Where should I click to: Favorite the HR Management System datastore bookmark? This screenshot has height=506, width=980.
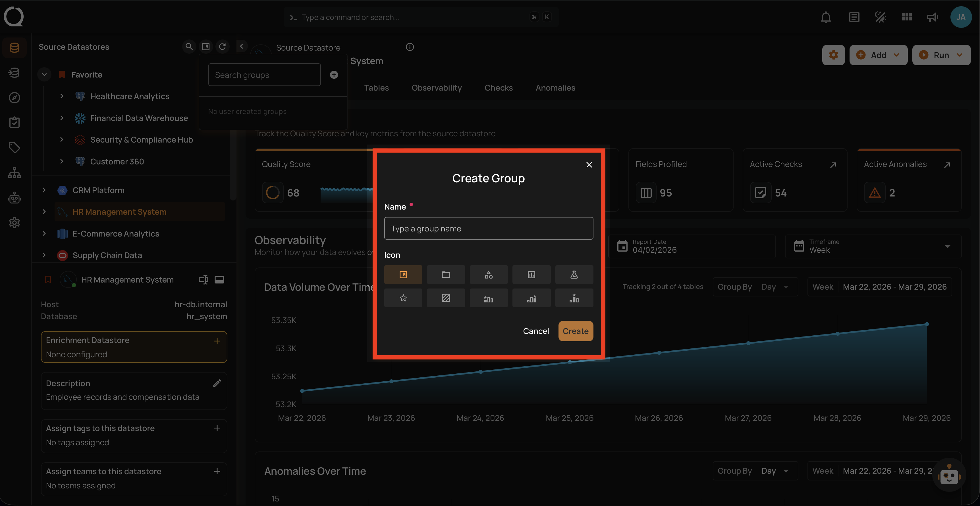pos(48,279)
